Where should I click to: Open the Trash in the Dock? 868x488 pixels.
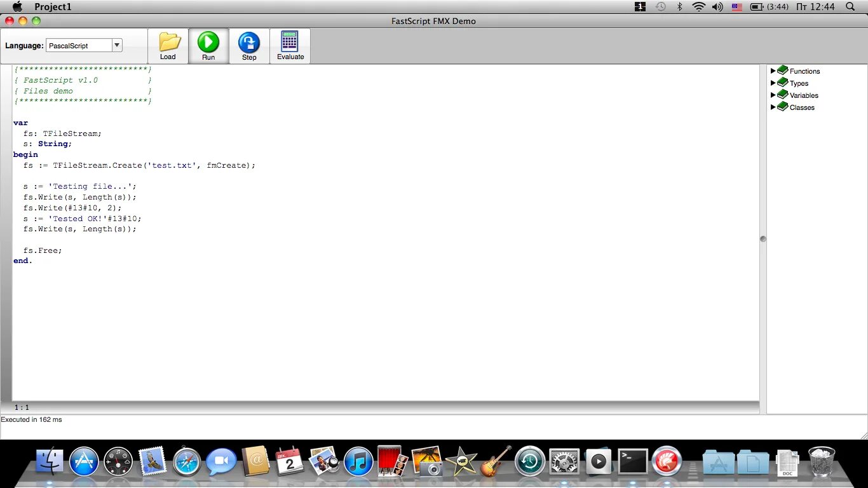click(822, 461)
